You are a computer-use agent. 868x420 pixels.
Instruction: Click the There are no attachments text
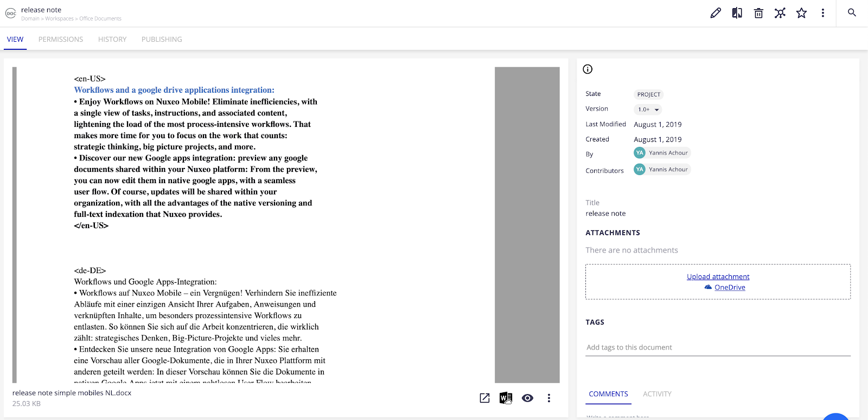click(632, 250)
